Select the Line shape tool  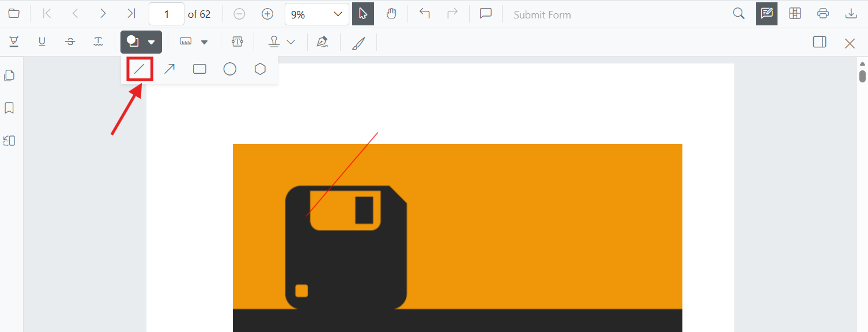pyautogui.click(x=139, y=69)
